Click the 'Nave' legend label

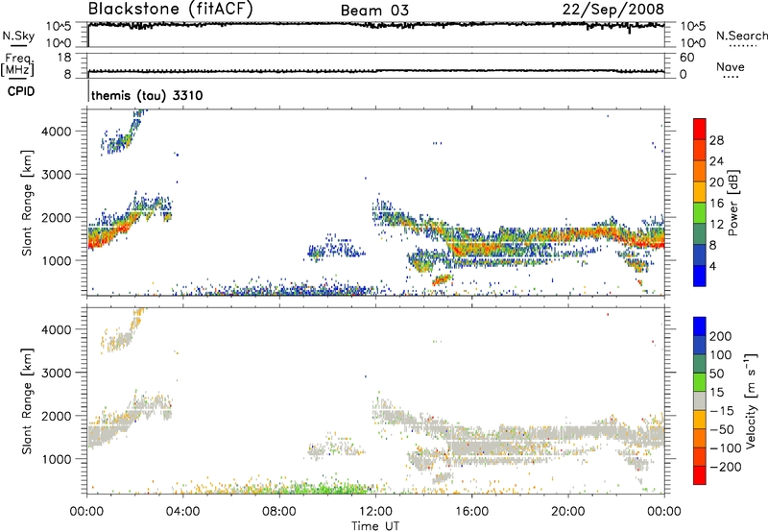[731, 66]
